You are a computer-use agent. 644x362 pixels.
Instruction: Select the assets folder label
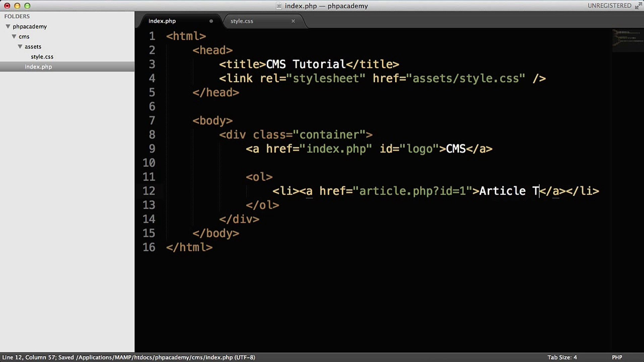33,47
